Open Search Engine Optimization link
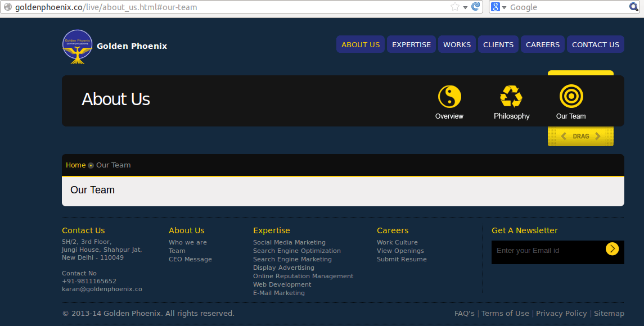Screen dimensions: 644x326 (297, 251)
